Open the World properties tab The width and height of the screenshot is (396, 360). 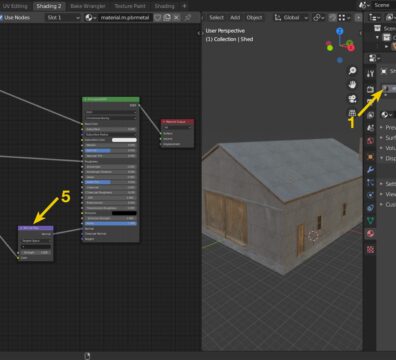[x=370, y=141]
